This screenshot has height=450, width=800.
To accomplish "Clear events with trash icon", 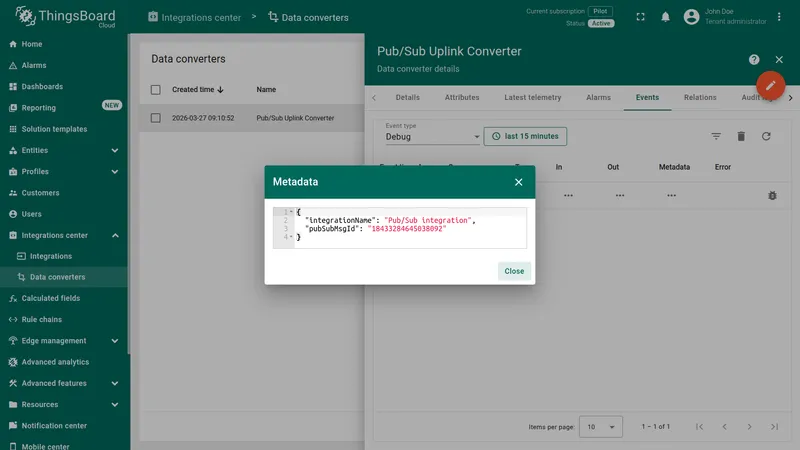I will tap(741, 136).
